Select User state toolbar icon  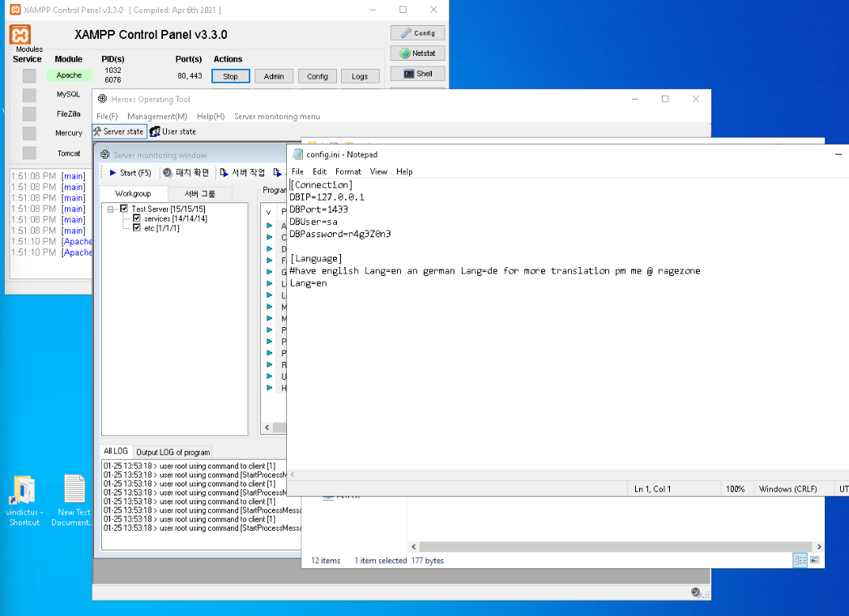point(155,131)
